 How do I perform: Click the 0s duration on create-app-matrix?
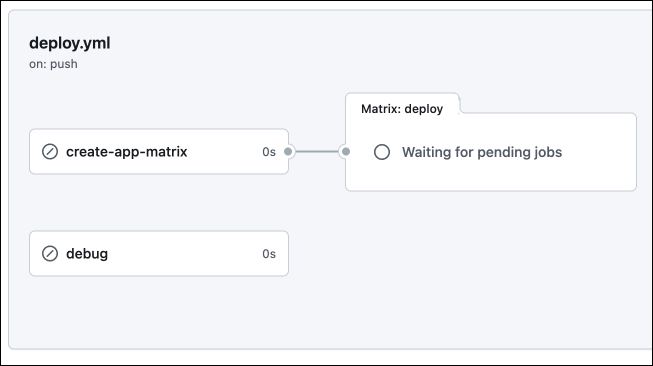[269, 152]
